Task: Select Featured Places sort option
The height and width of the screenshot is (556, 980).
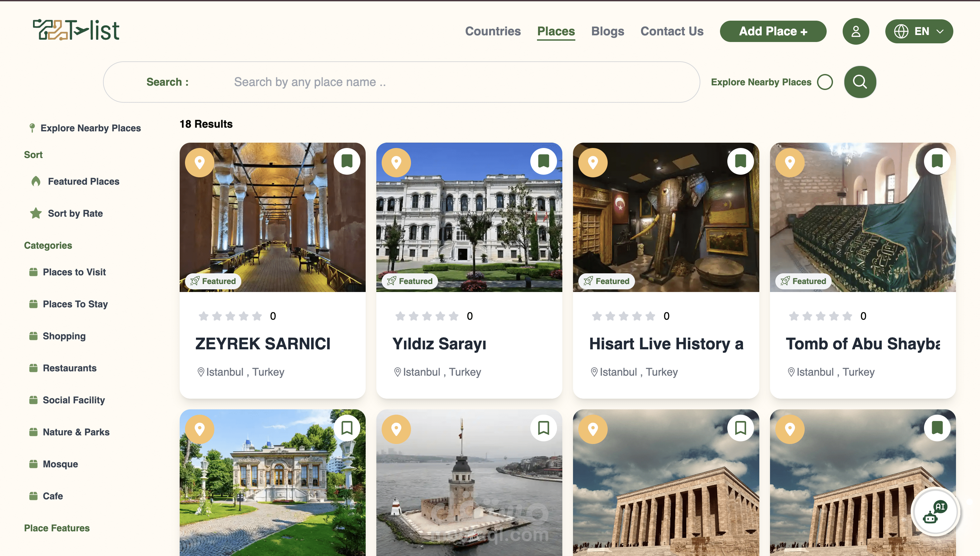Action: [x=83, y=181]
